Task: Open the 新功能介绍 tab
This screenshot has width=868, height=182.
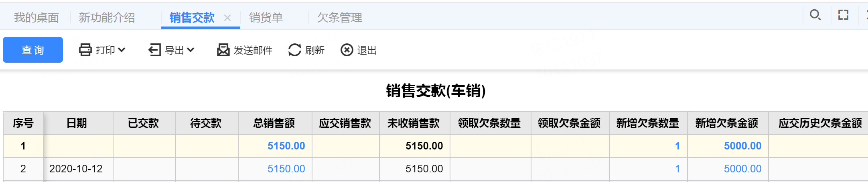Action: pos(107,18)
